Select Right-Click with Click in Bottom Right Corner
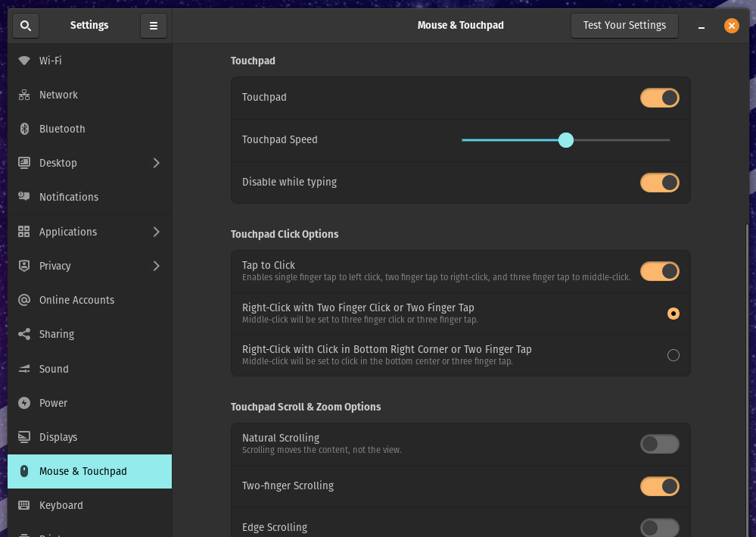 click(674, 355)
